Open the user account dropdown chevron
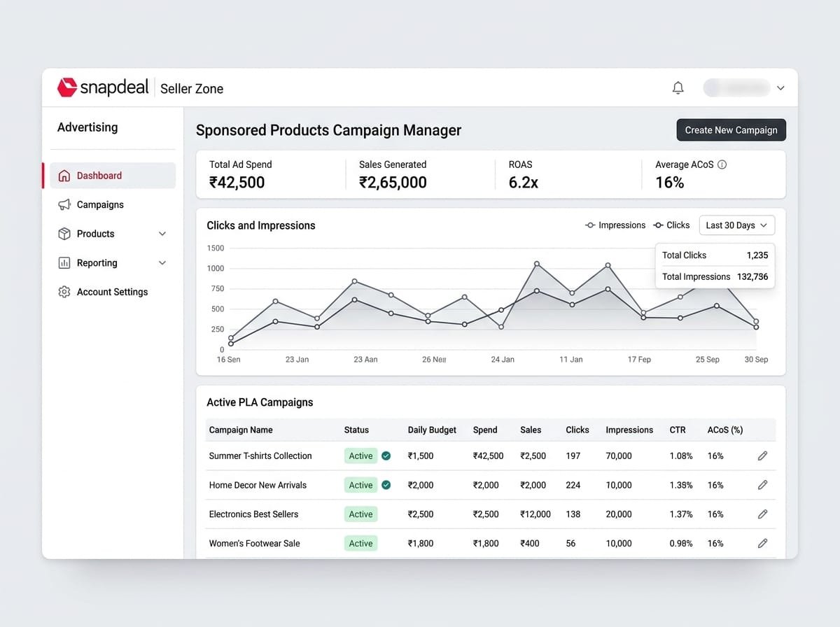 click(x=780, y=88)
